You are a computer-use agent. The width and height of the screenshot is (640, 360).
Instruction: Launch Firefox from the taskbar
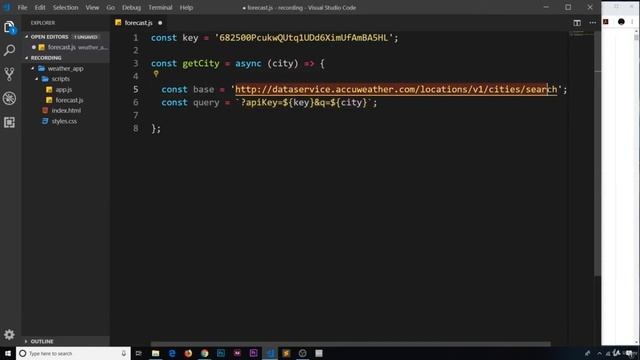pyautogui.click(x=188, y=353)
